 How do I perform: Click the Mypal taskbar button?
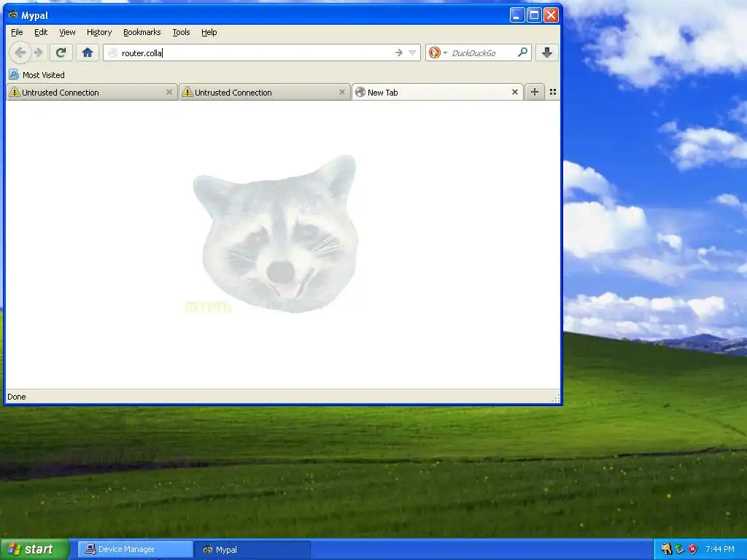tap(252, 550)
